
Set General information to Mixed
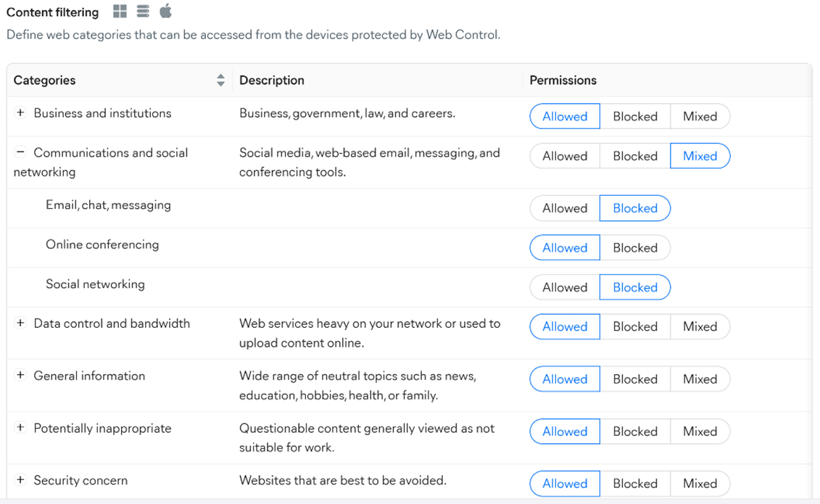700,379
